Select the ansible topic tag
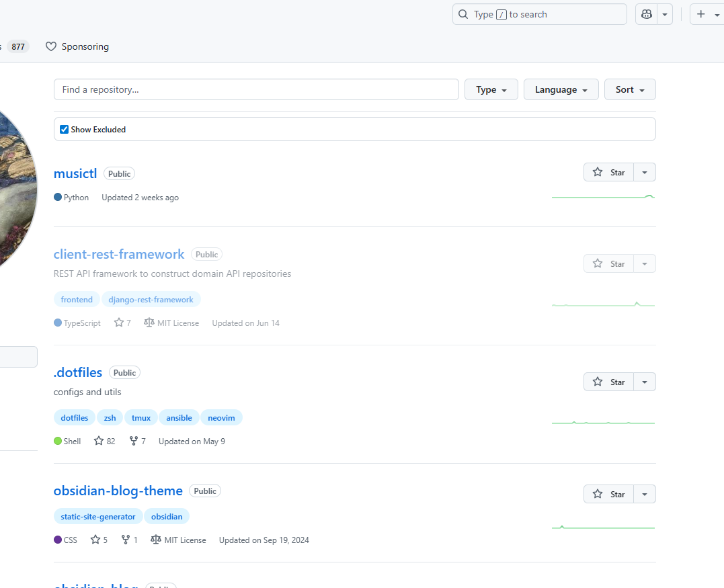 coord(179,418)
